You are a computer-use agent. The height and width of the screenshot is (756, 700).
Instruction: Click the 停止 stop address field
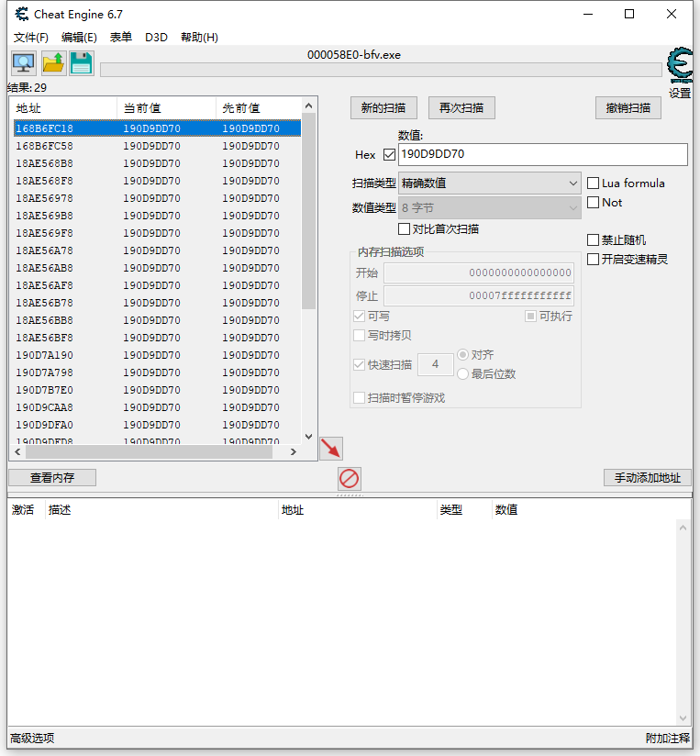(x=479, y=295)
